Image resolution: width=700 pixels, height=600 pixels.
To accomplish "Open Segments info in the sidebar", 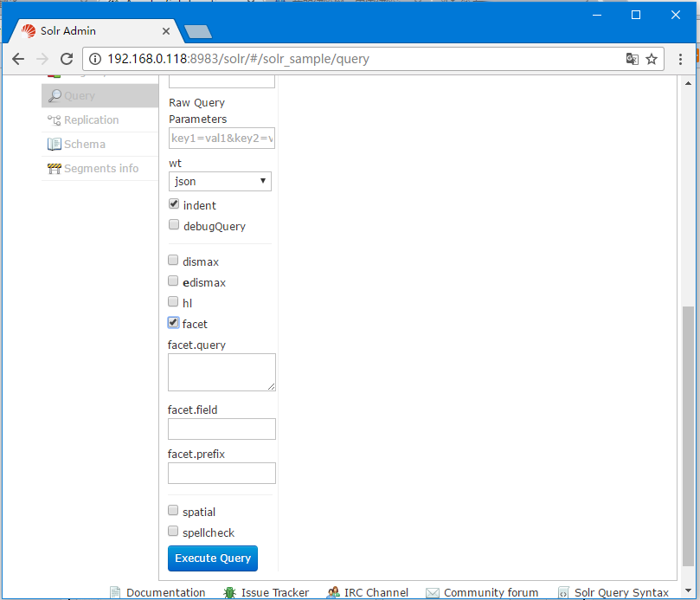I will point(100,169).
